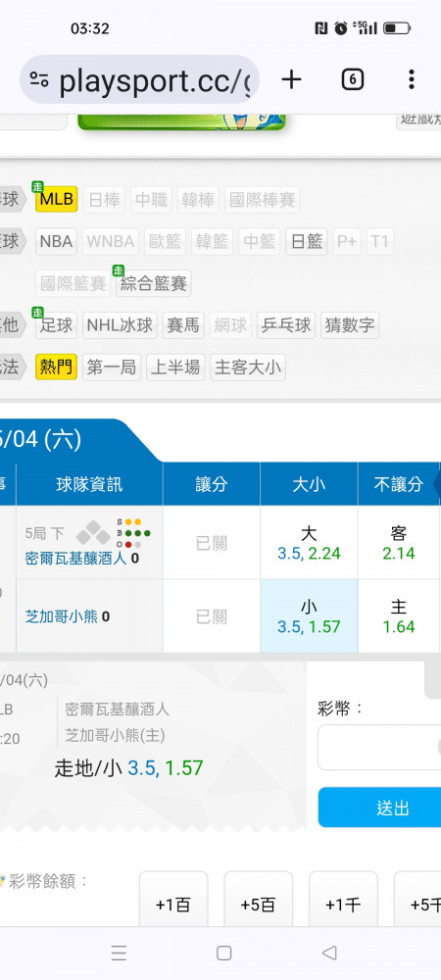Select 客 2.14 moneyline bet
Image resolution: width=441 pixels, height=980 pixels.
[399, 543]
